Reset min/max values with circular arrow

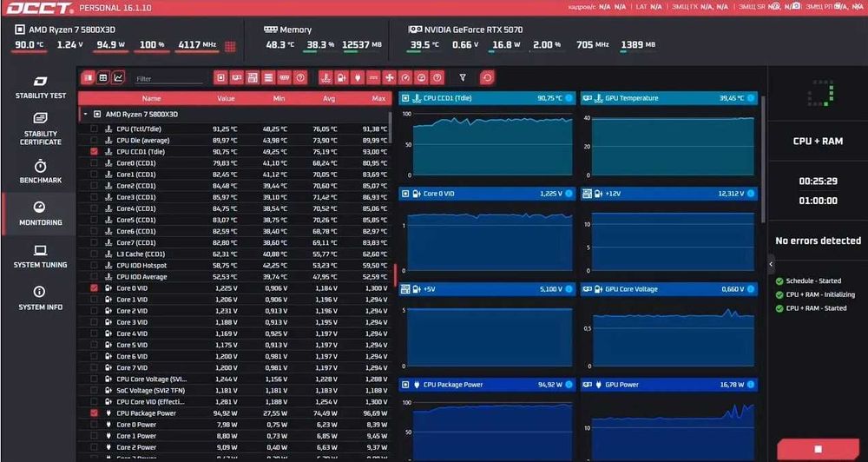(488, 77)
